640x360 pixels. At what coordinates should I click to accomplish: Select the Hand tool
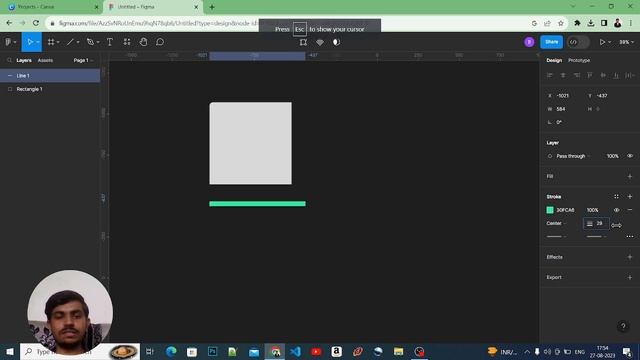click(x=143, y=42)
